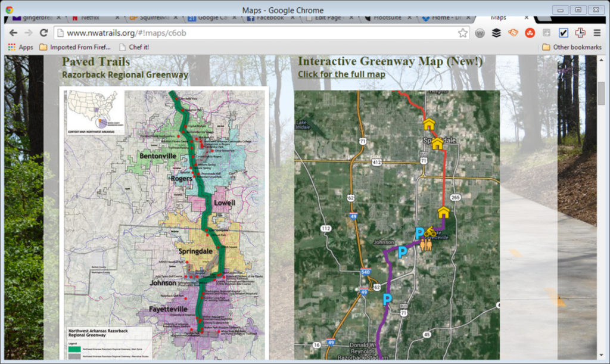Switch to the Google Calendar tab
Image resolution: width=610 pixels, height=364 pixels.
[208, 18]
